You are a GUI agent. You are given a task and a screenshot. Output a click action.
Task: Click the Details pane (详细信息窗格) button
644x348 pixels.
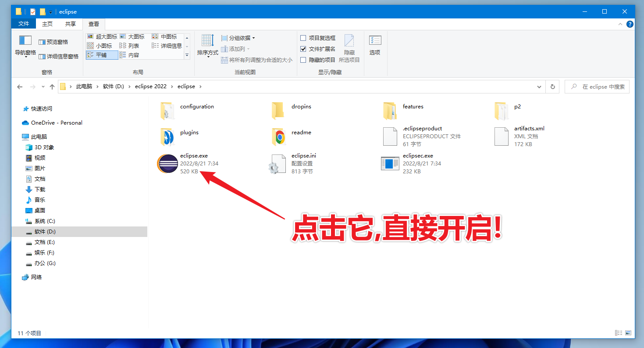(x=59, y=56)
